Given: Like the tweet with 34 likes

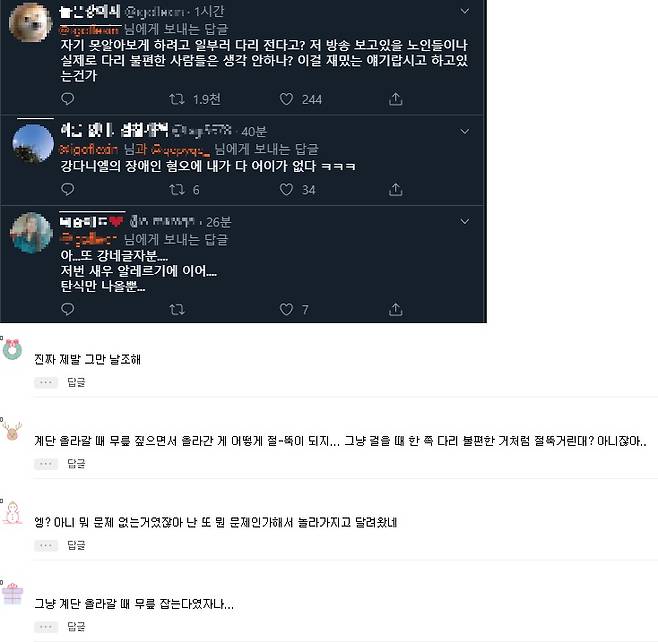Looking at the screenshot, I should click(x=286, y=189).
